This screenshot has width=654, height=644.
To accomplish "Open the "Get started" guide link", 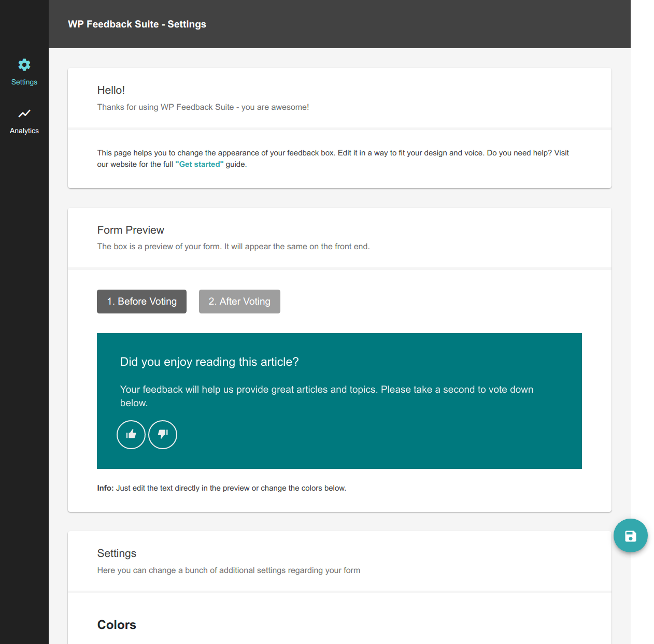I will click(200, 164).
